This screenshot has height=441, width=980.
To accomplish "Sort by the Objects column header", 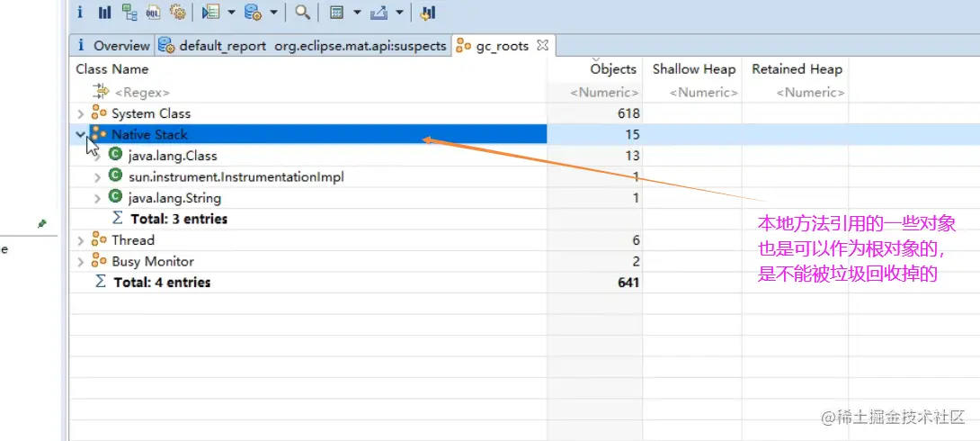I will click(613, 68).
